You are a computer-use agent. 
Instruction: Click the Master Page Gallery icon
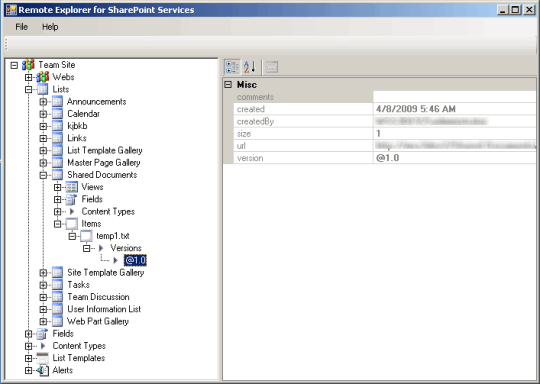point(57,163)
